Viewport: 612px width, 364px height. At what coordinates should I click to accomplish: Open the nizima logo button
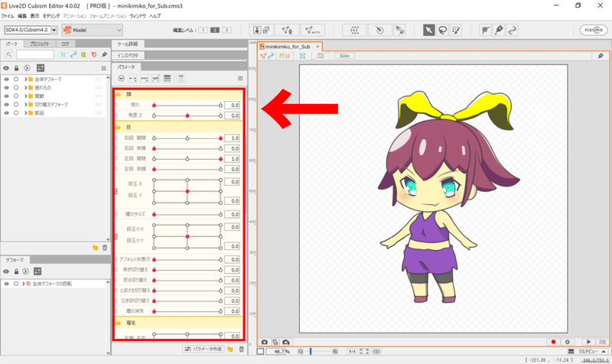pyautogui.click(x=594, y=30)
